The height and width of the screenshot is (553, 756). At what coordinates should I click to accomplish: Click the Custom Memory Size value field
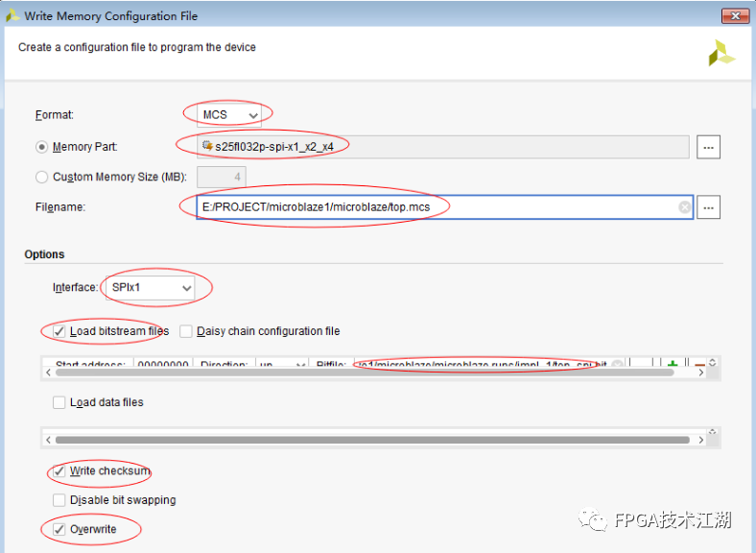(222, 177)
